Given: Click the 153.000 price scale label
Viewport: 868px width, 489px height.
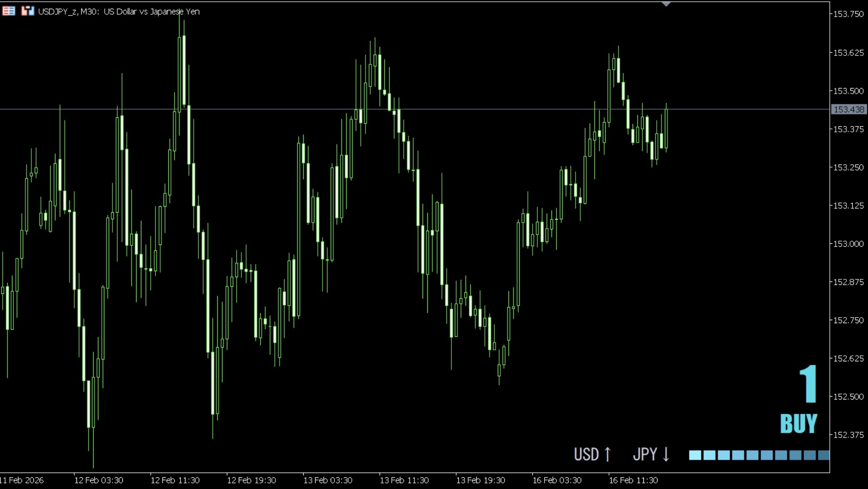Looking at the screenshot, I should [848, 244].
